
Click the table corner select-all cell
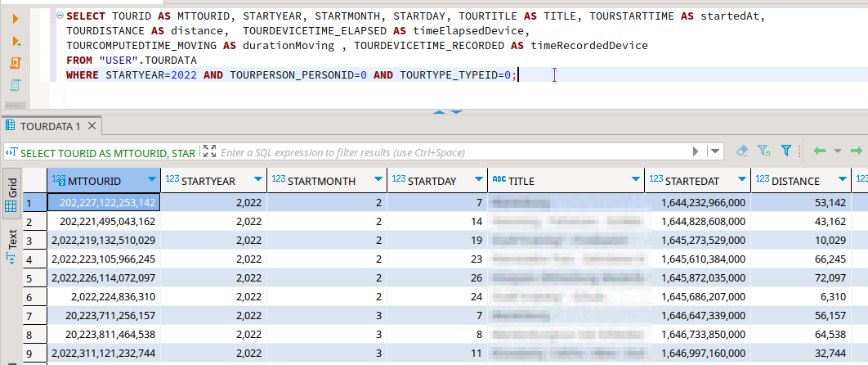click(35, 181)
